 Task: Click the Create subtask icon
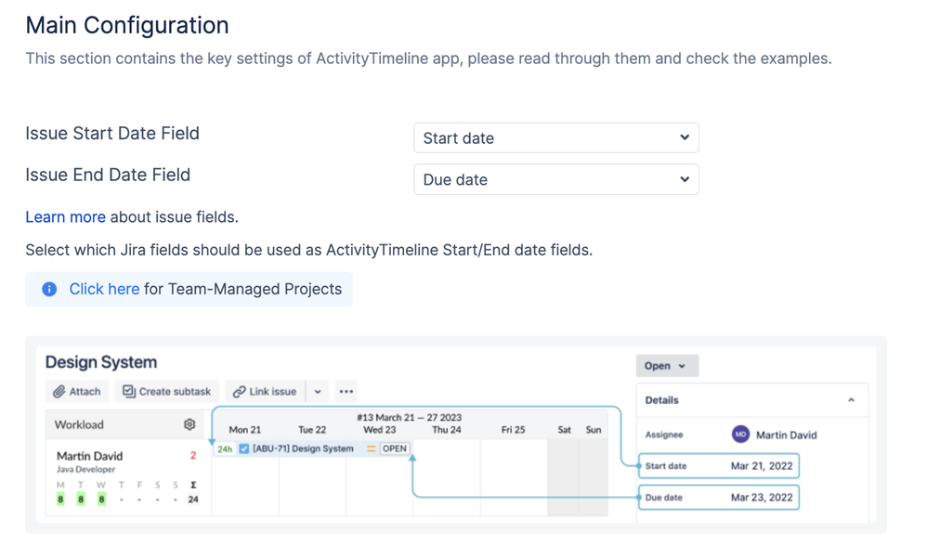(129, 392)
